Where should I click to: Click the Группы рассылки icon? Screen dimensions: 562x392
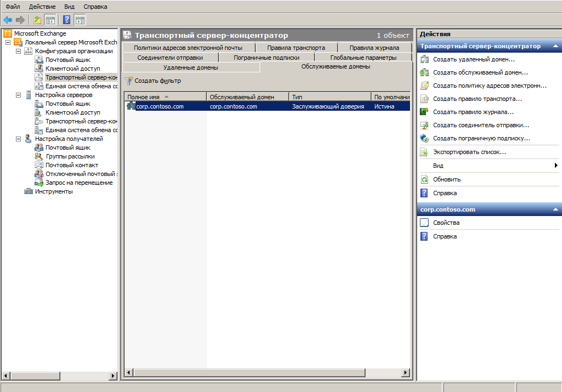39,156
